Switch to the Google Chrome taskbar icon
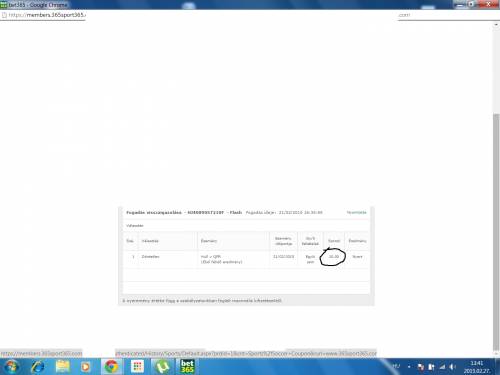 pyautogui.click(x=111, y=367)
